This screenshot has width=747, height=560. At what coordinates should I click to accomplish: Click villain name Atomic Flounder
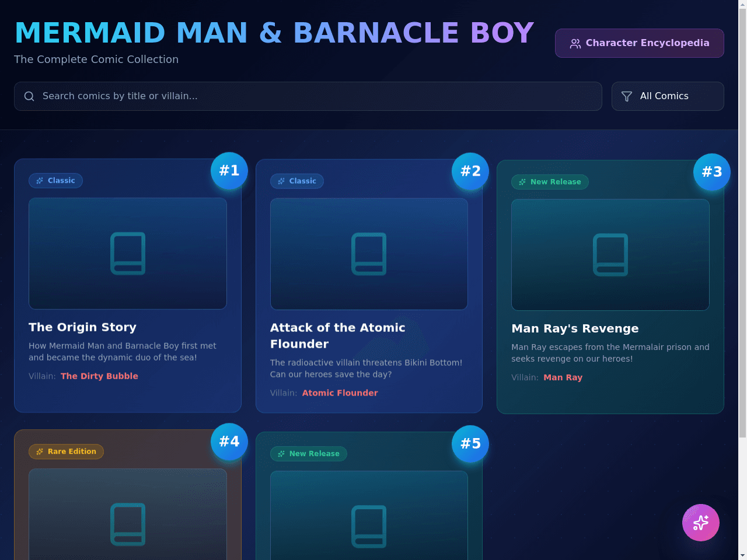click(340, 393)
